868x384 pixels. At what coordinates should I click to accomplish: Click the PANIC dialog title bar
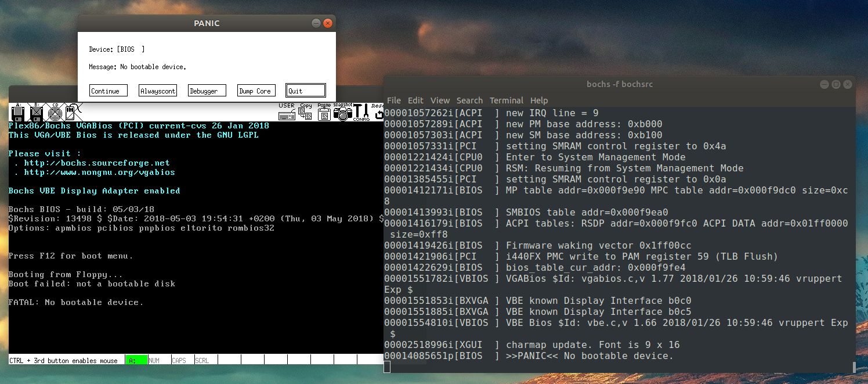pyautogui.click(x=207, y=23)
